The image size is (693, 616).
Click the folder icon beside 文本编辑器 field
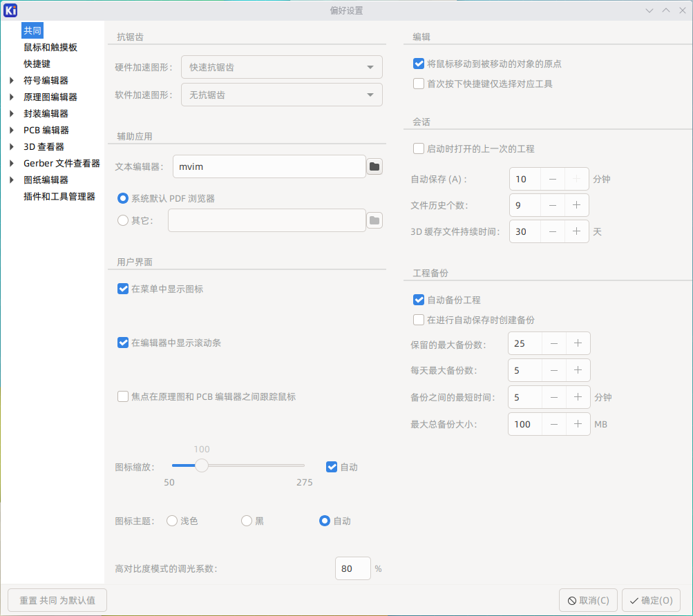374,166
